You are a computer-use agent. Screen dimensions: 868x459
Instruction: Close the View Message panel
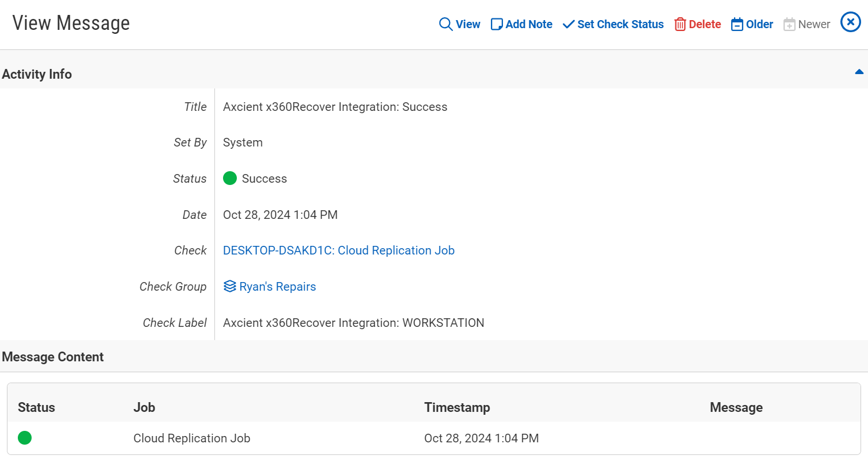tap(850, 22)
